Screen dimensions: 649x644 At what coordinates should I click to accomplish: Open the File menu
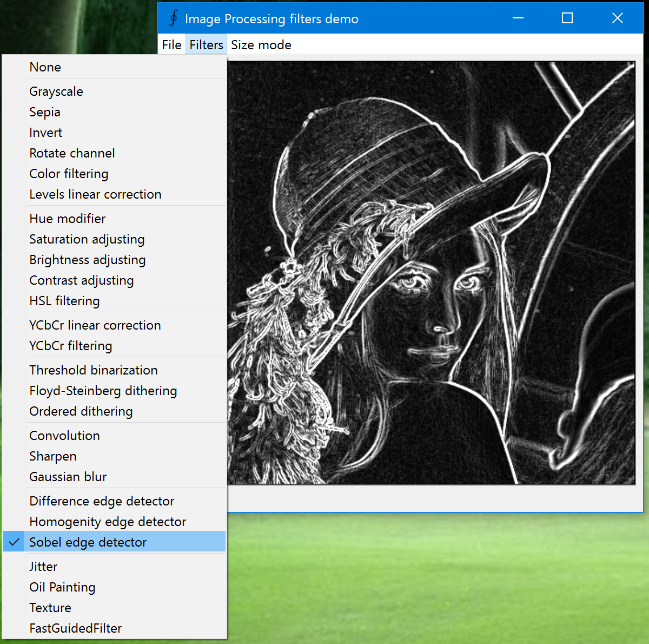tap(171, 44)
